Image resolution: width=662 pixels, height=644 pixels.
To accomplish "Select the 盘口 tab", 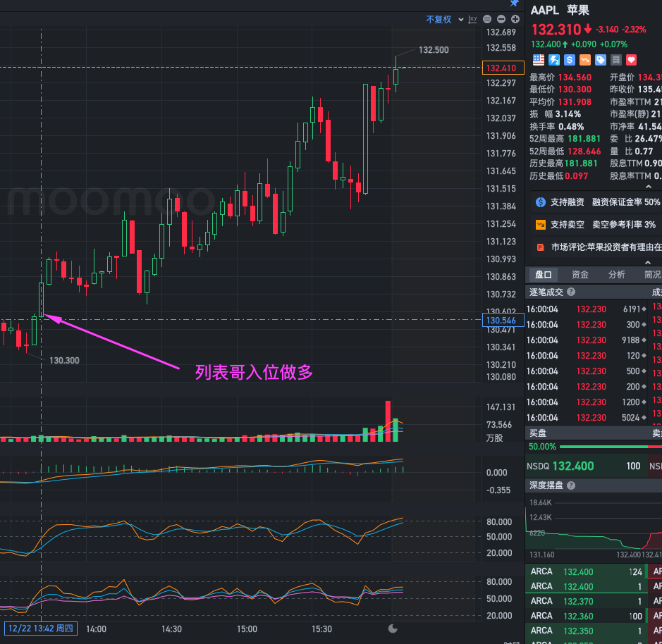I will click(543, 275).
